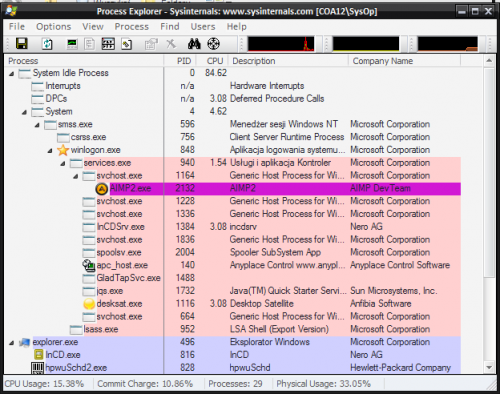Open Find handle binoculars icon
The height and width of the screenshot is (394, 500).
(x=194, y=44)
